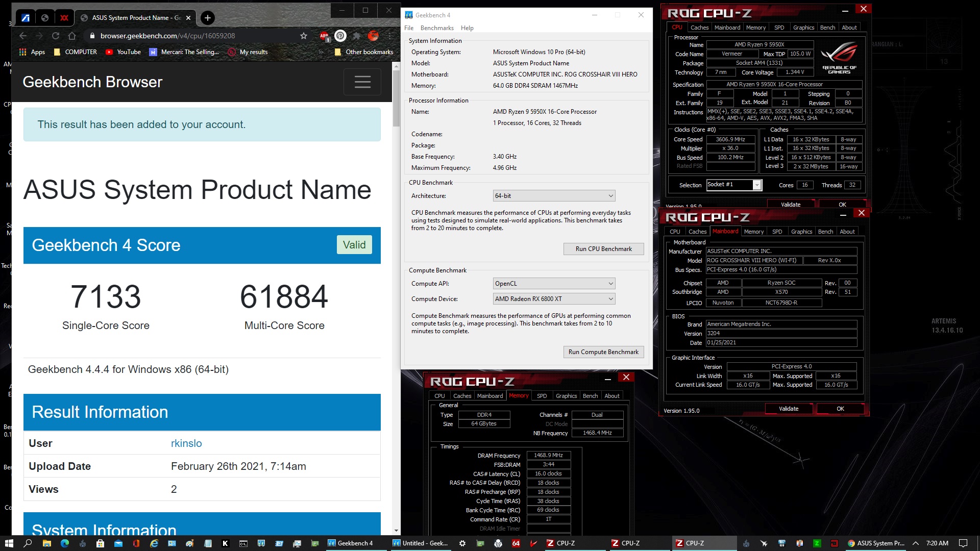Open the Graphics tab in Mainboard CPU-Z window
Image resolution: width=980 pixels, height=551 pixels.
coord(801,232)
